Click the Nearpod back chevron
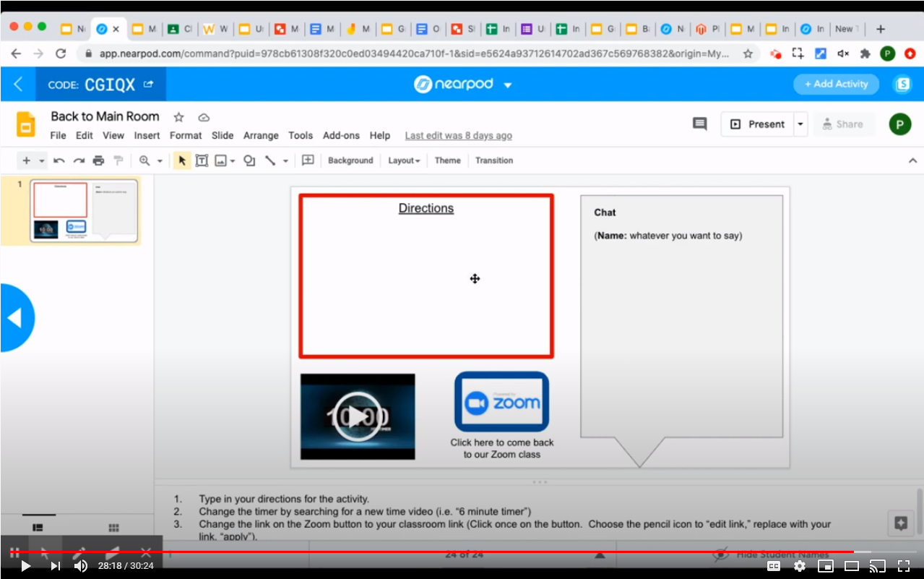This screenshot has height=579, width=924. [x=18, y=84]
